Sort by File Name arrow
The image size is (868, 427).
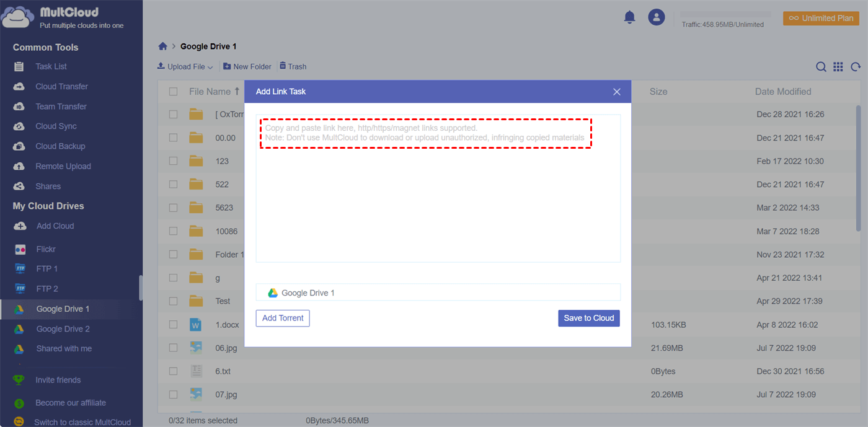tap(237, 91)
